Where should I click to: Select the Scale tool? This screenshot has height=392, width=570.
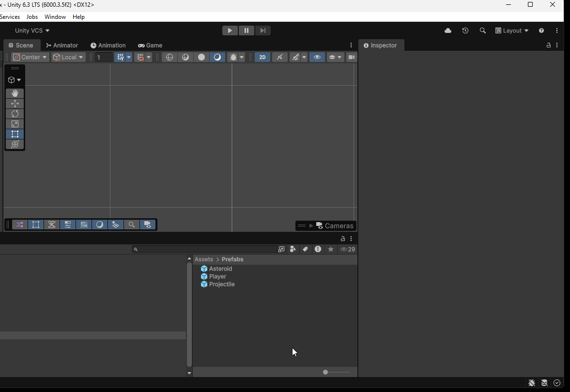15,124
